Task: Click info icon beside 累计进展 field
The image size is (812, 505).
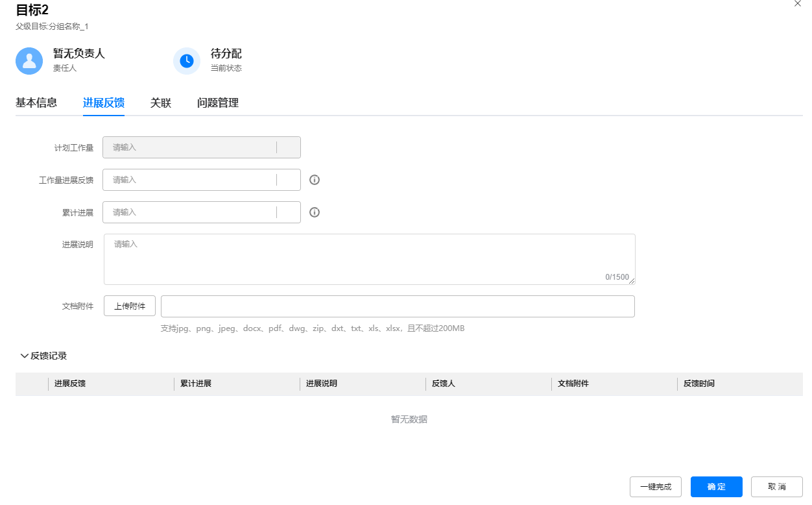Action: coord(315,212)
